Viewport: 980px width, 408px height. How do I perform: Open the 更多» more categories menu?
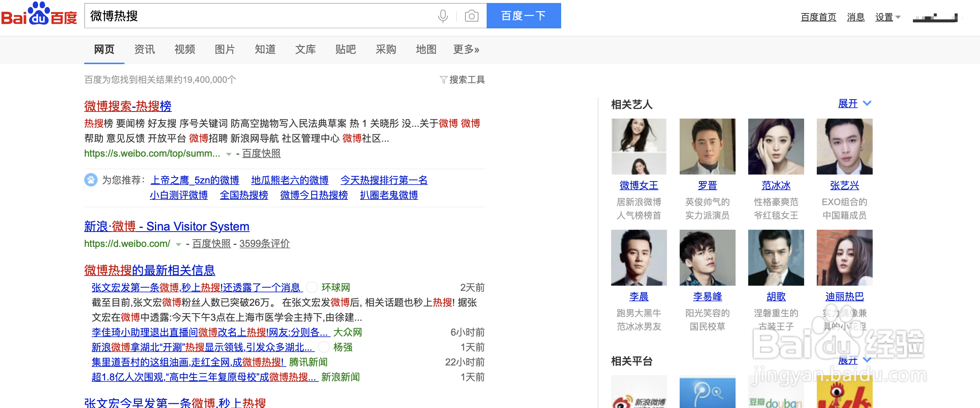(466, 49)
